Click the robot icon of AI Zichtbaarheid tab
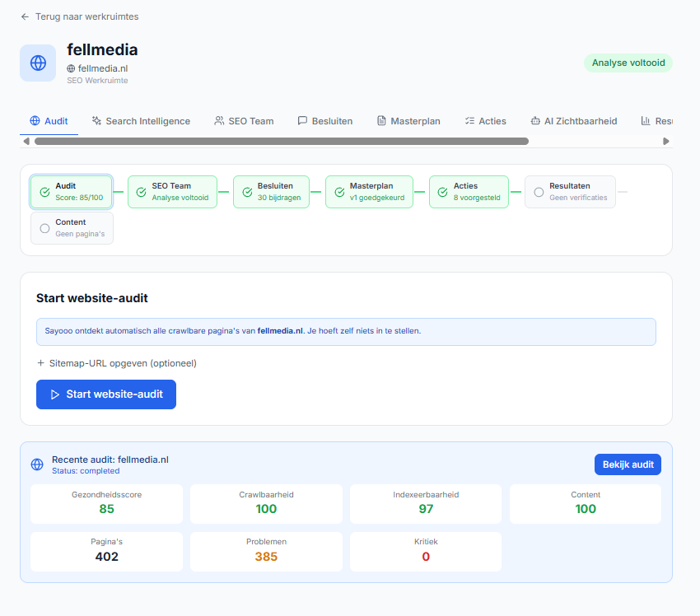The image size is (700, 616). click(535, 120)
